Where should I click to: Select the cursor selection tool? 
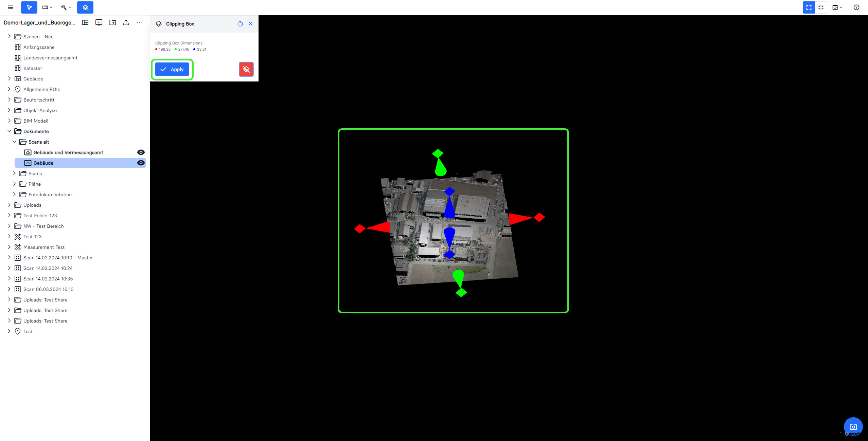tap(29, 7)
